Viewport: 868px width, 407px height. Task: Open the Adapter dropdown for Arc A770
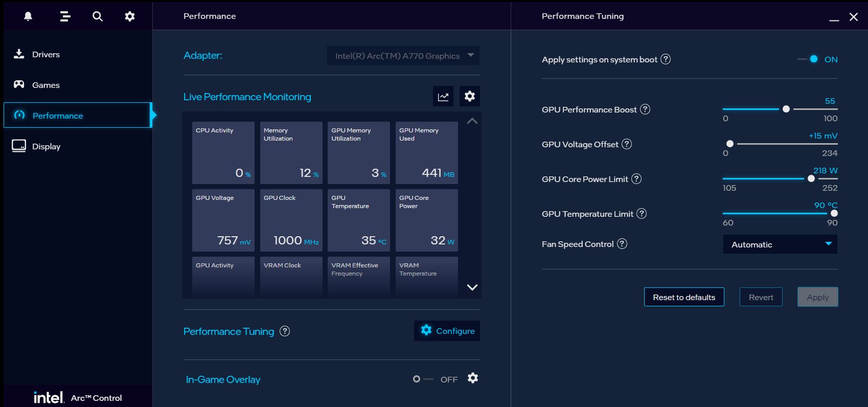[403, 56]
